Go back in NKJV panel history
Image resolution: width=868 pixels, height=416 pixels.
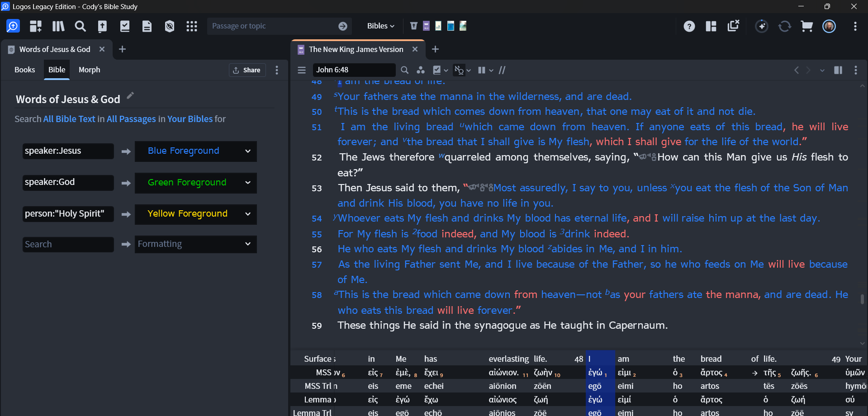coord(797,70)
